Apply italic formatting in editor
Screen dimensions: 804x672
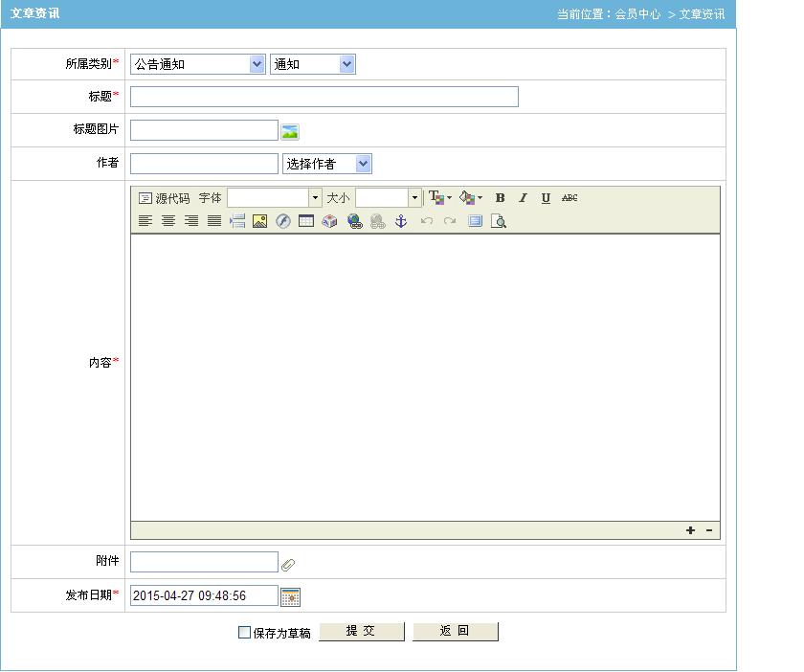523,198
